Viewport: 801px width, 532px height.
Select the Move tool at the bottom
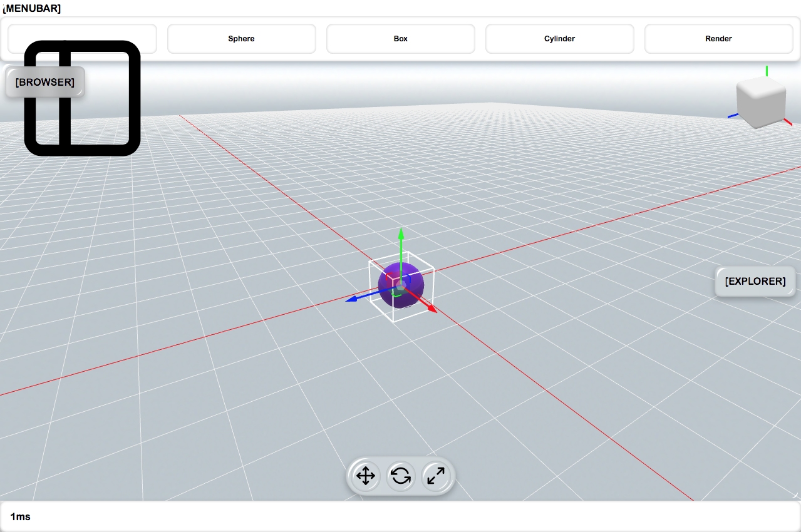(364, 476)
